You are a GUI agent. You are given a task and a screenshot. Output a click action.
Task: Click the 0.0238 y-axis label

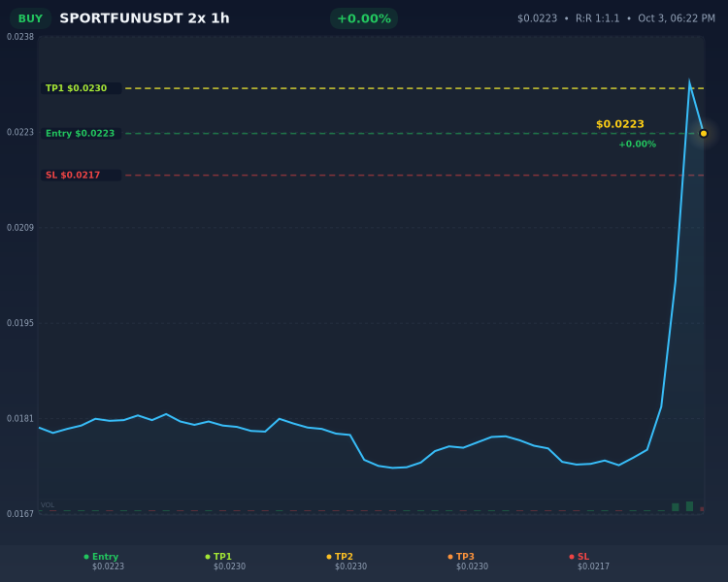(x=20, y=37)
